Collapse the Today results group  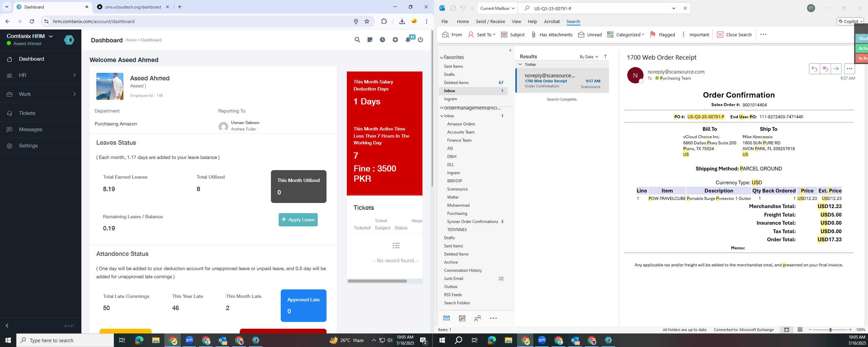520,64
